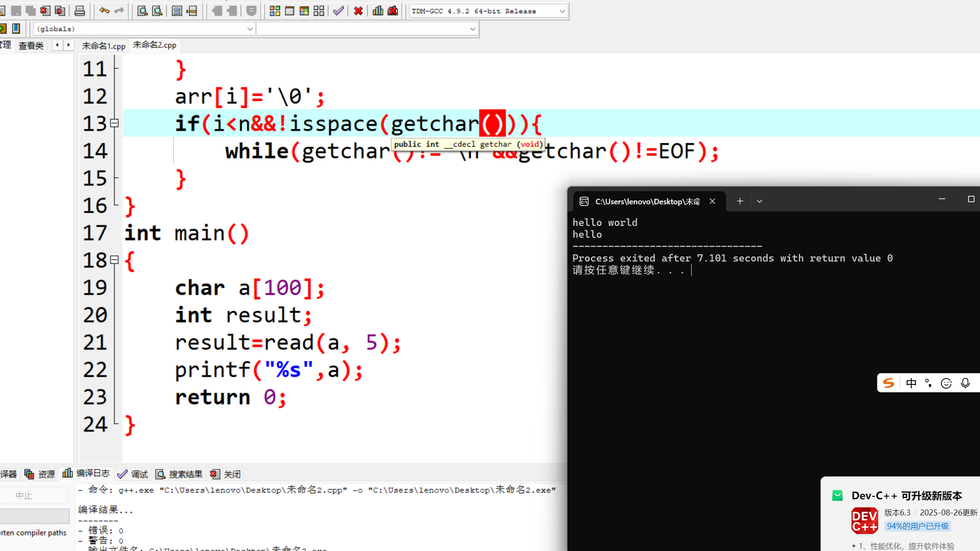Click the Undo arrow icon
The height and width of the screenshot is (551, 980).
coord(104,11)
